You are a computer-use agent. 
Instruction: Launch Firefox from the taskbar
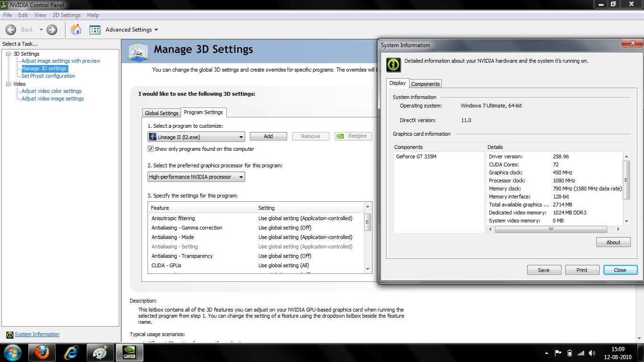click(41, 353)
